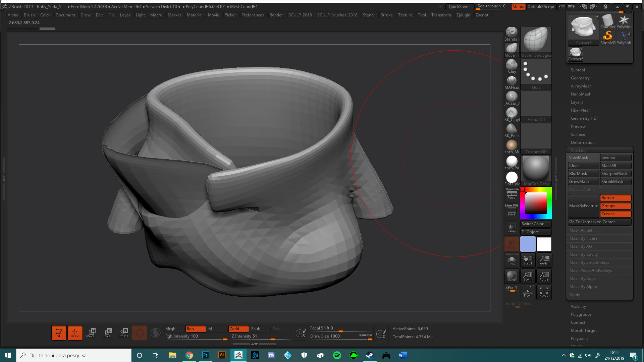The image size is (644, 362).
Task: Click the FillObject button
Action: coord(536,232)
